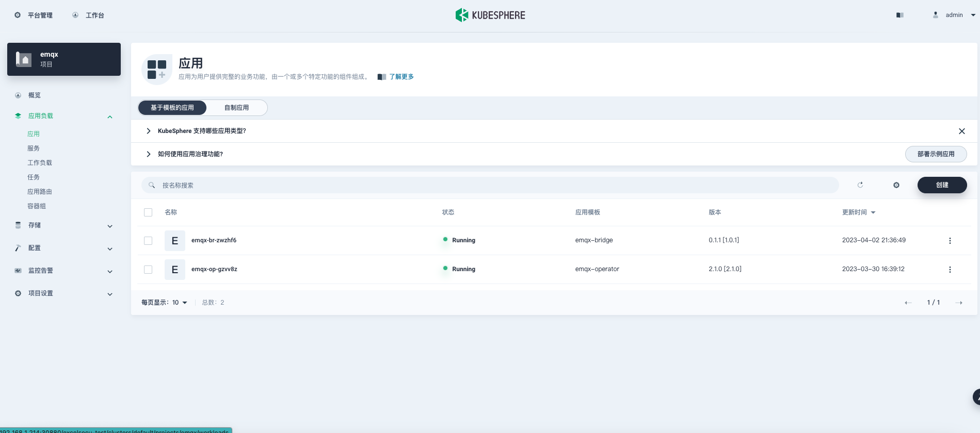Screen dimensions: 980x433
Task: Open 概览 in the sidebar
Action: click(35, 95)
